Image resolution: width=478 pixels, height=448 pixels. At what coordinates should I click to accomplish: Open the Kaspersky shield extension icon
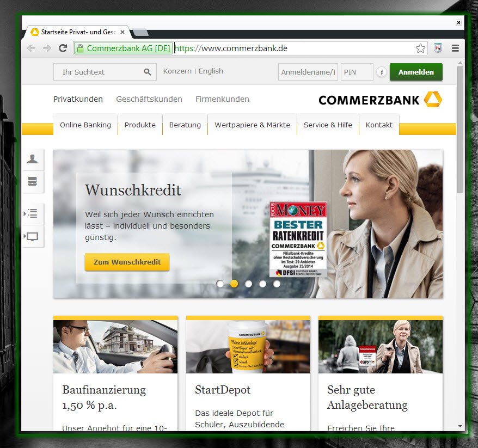tap(438, 48)
